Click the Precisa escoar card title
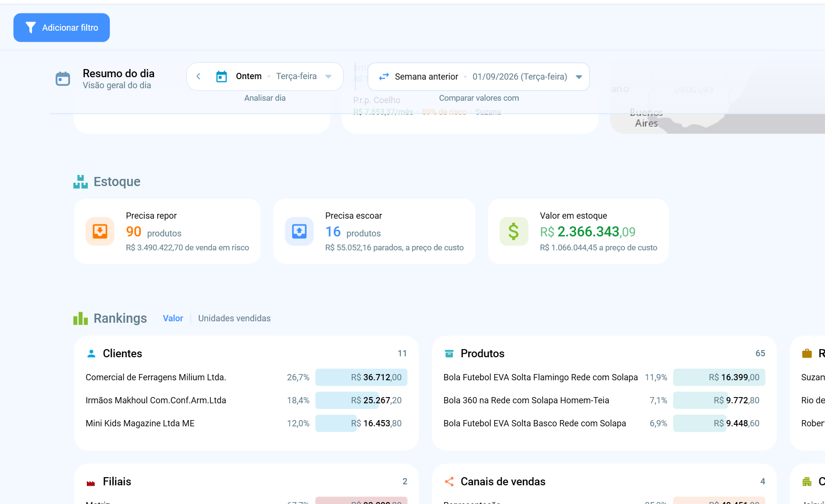The width and height of the screenshot is (825, 504). [354, 216]
